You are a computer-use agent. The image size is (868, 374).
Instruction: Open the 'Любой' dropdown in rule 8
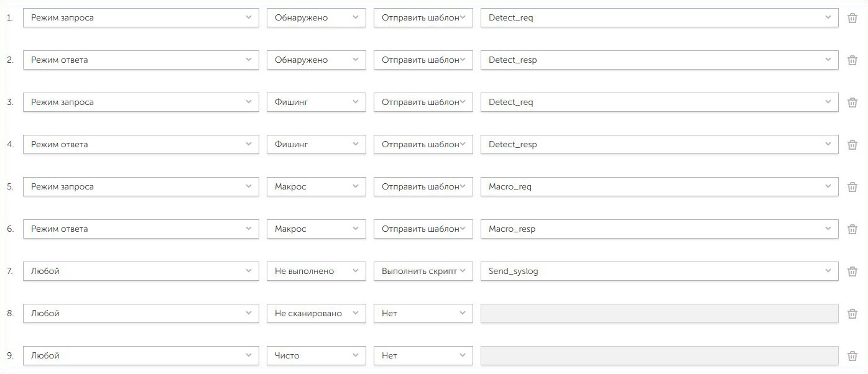(x=141, y=314)
